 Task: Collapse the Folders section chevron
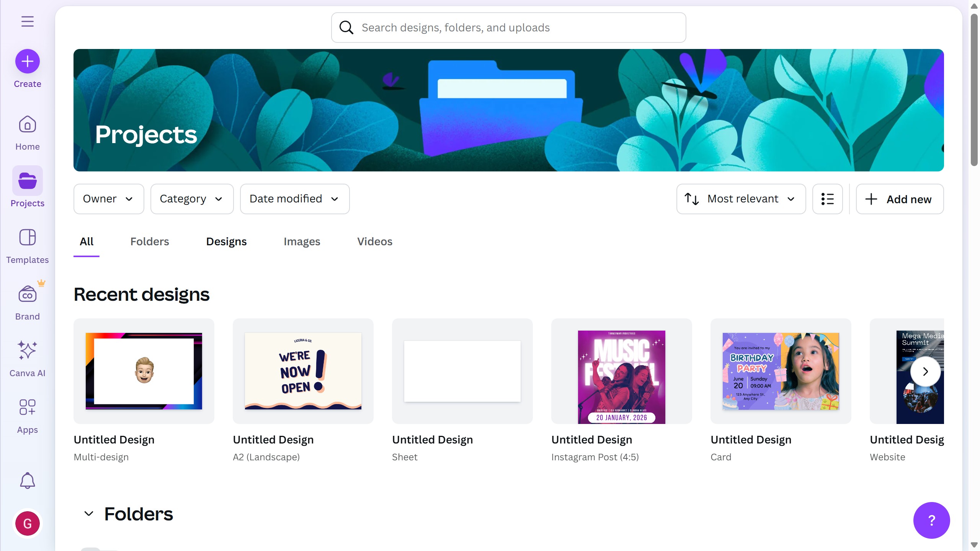click(89, 514)
